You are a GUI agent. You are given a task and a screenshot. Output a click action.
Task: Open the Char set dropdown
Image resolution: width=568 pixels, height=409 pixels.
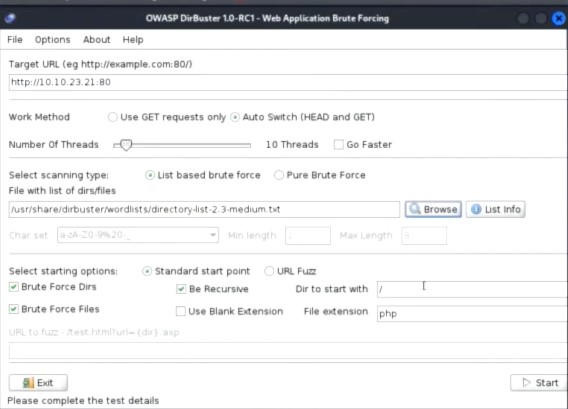[138, 235]
